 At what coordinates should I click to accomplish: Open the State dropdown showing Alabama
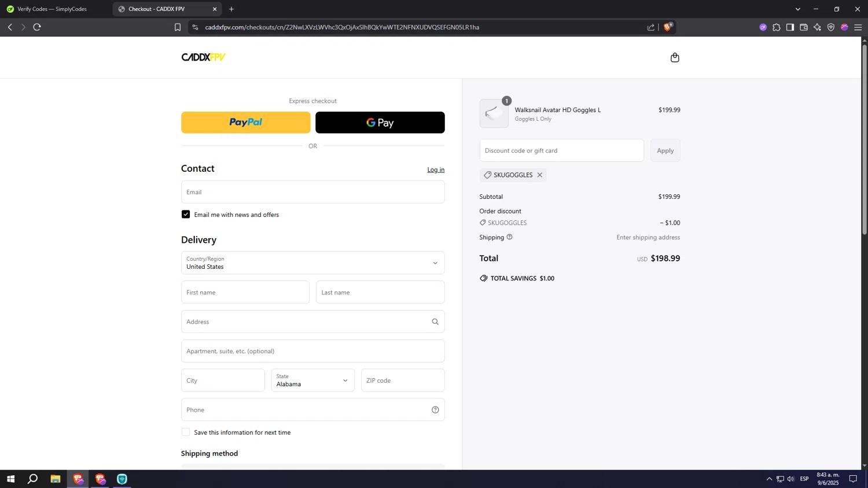tap(312, 380)
